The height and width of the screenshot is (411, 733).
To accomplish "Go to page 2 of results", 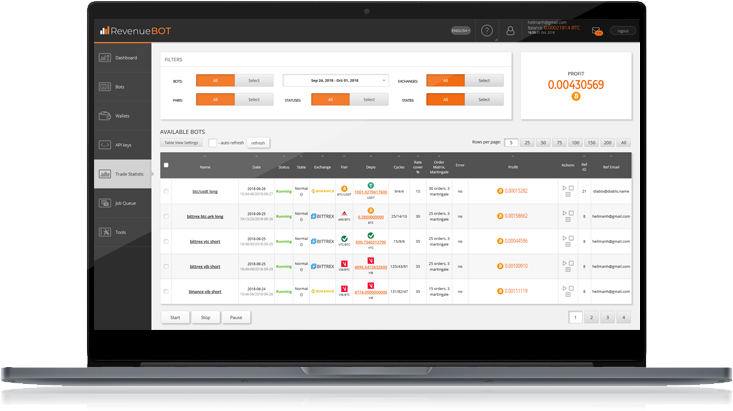I will coord(591,317).
